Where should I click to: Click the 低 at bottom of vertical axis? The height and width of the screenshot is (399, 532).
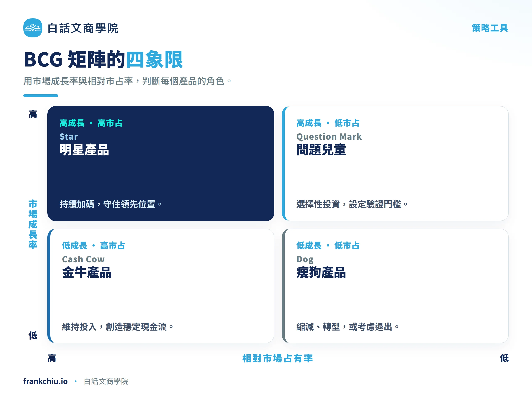point(33,335)
